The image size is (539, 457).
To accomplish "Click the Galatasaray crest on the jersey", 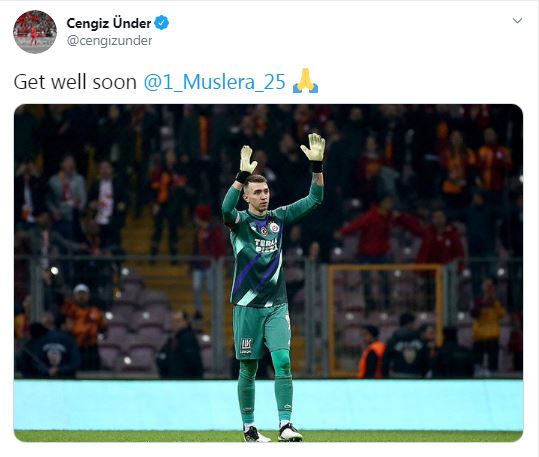I will (x=274, y=227).
